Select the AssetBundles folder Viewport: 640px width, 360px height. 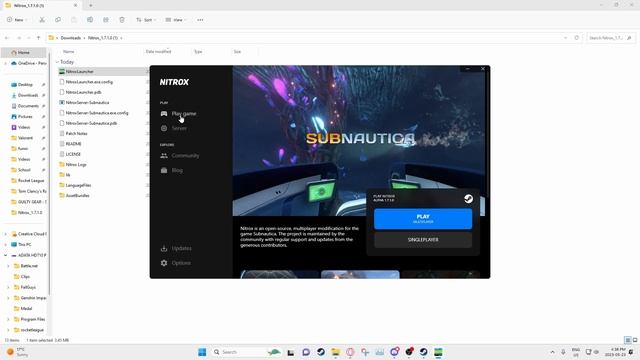(x=78, y=196)
